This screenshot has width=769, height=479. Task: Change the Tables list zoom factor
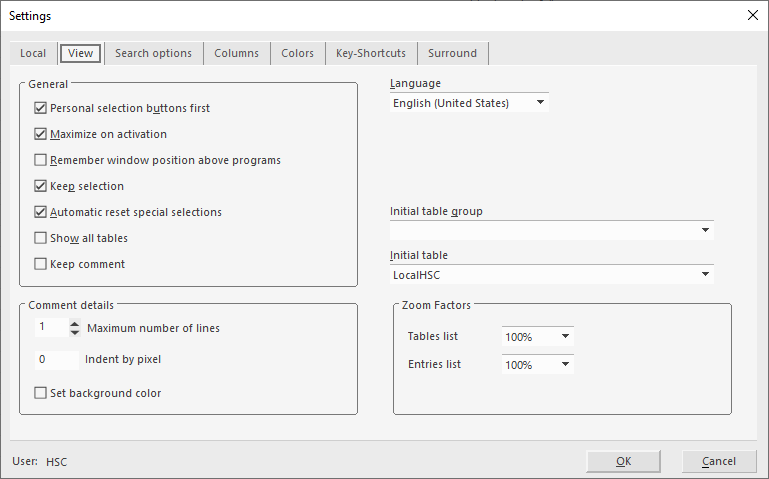[x=565, y=337]
